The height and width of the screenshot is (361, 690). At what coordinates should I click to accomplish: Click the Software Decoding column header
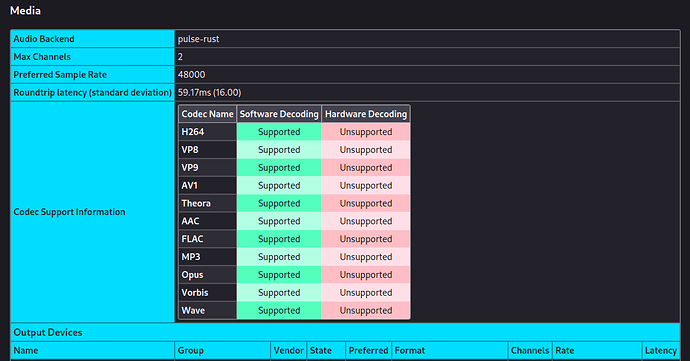(x=279, y=114)
